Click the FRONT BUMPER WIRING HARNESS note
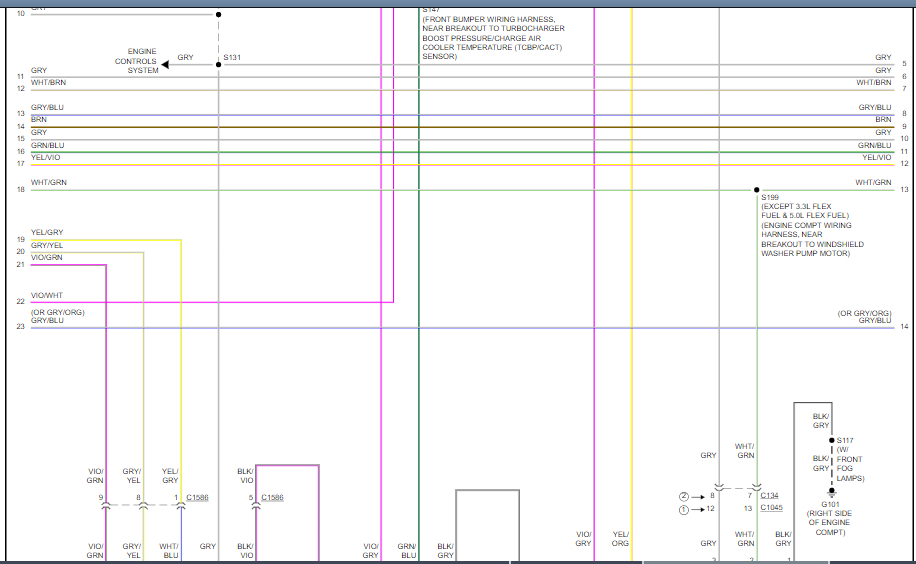Screen dimensions: 916x564 (493, 38)
